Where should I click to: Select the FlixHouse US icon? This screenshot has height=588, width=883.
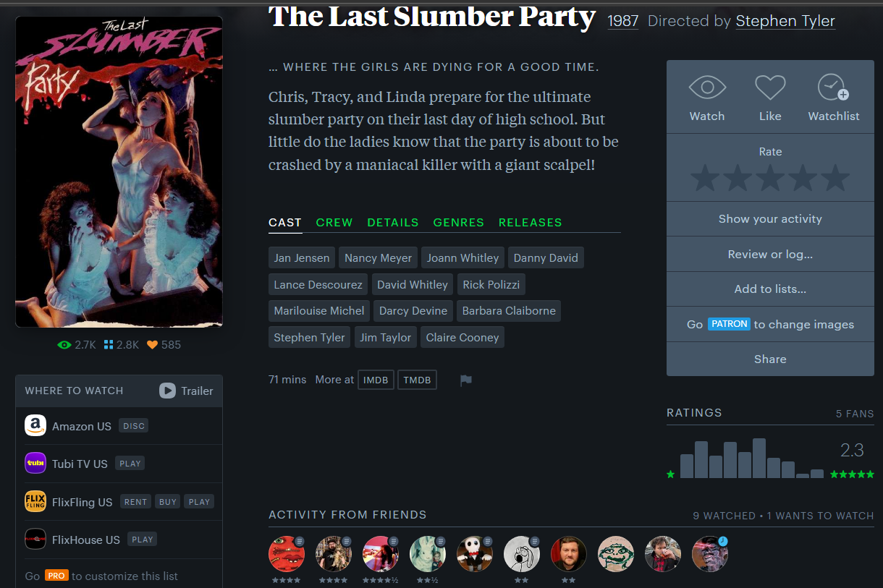[35, 539]
